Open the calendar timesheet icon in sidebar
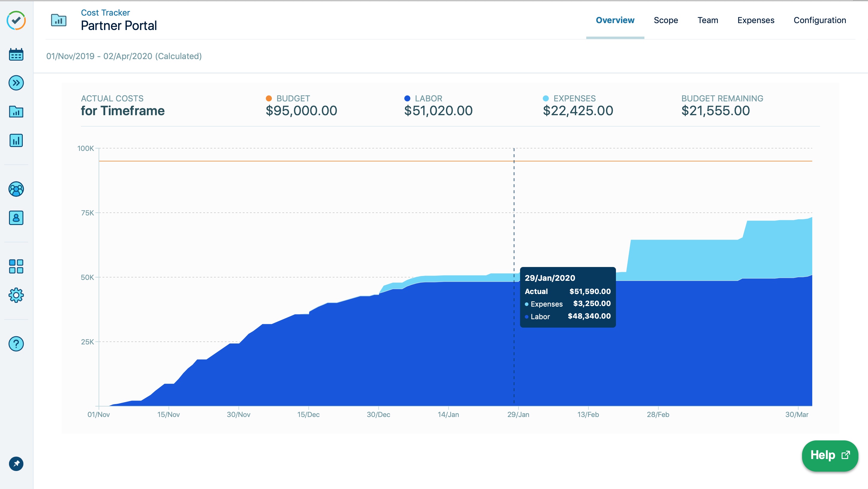 16,54
